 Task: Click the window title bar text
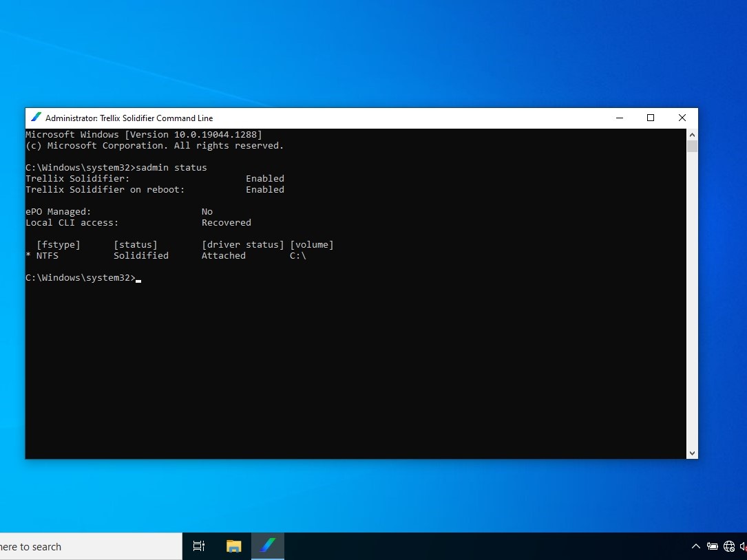pyautogui.click(x=129, y=118)
